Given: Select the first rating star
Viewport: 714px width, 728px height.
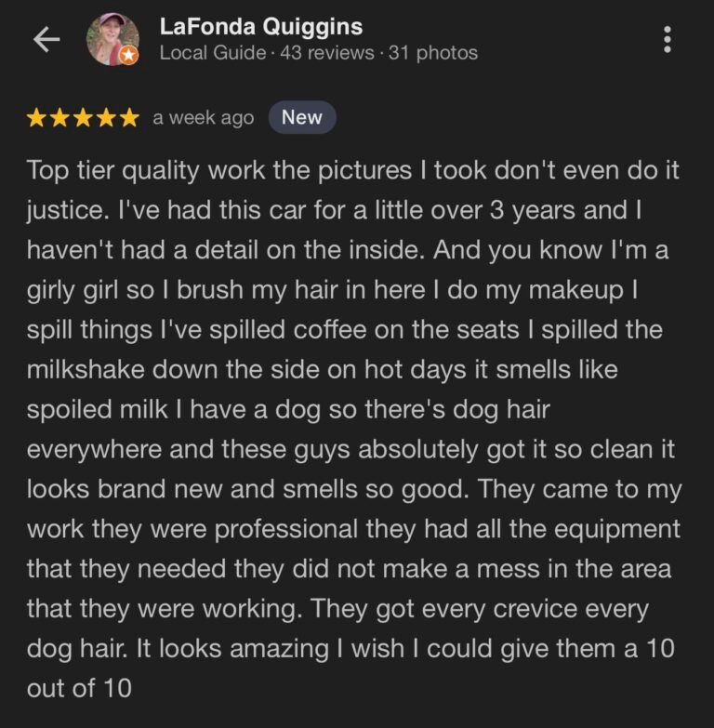Looking at the screenshot, I should click(x=36, y=118).
